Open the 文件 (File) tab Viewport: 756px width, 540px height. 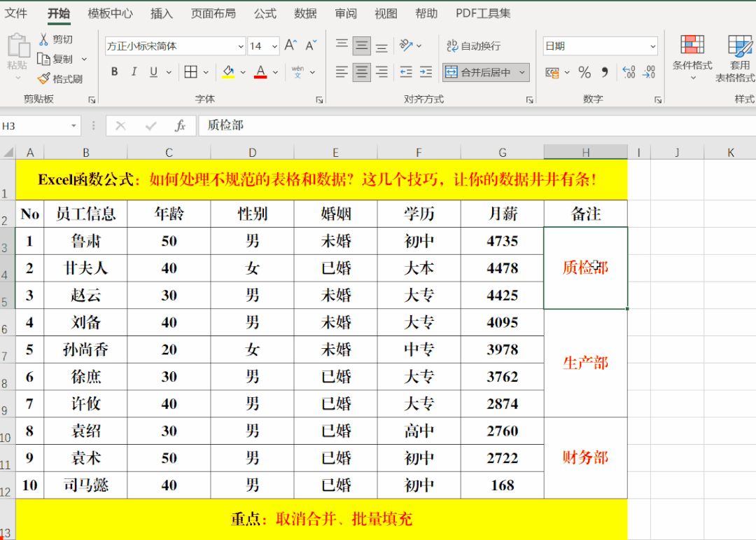(16, 13)
